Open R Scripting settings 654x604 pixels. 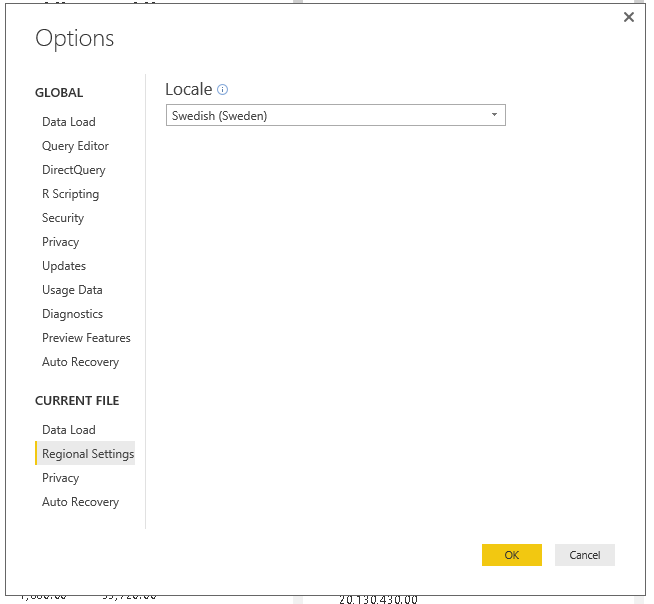pyautogui.click(x=70, y=194)
